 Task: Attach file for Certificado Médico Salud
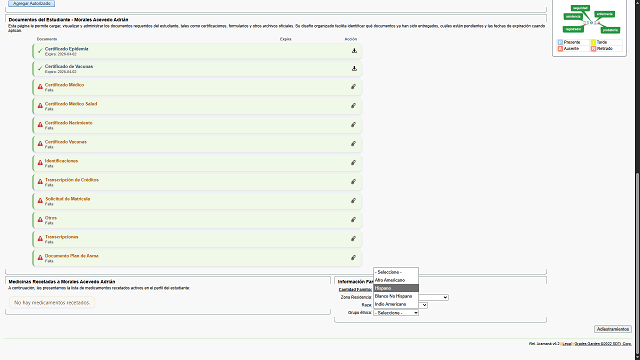pyautogui.click(x=353, y=106)
